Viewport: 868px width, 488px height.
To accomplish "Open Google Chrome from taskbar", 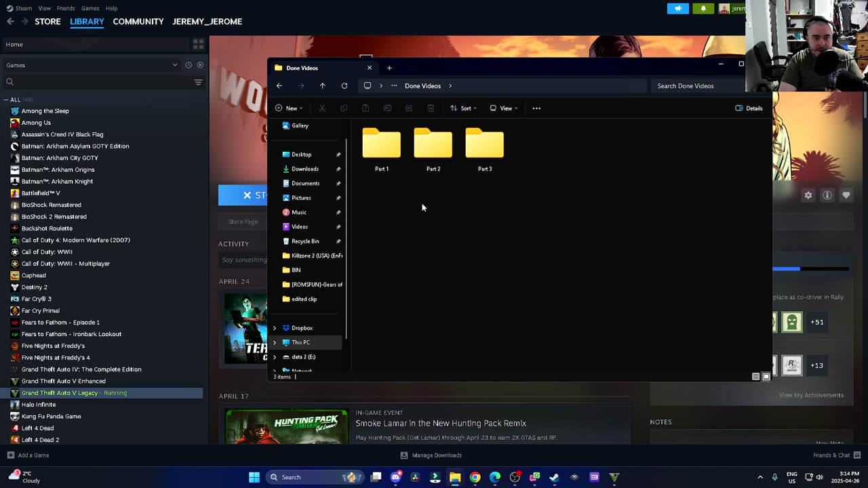I will 475,477.
